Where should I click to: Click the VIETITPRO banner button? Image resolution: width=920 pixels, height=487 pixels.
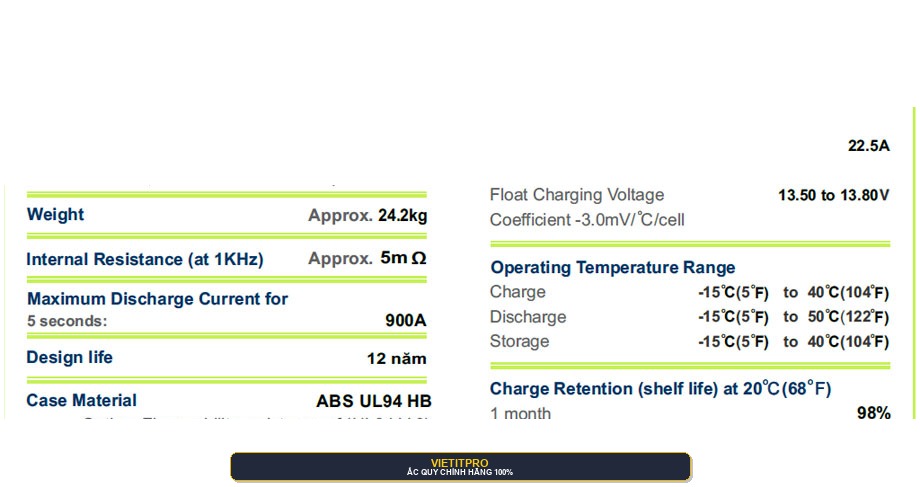tap(461, 467)
